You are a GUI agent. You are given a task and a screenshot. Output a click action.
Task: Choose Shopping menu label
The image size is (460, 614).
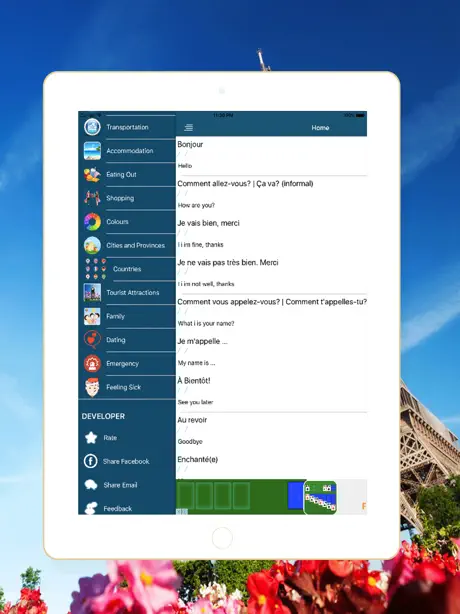pos(120,198)
